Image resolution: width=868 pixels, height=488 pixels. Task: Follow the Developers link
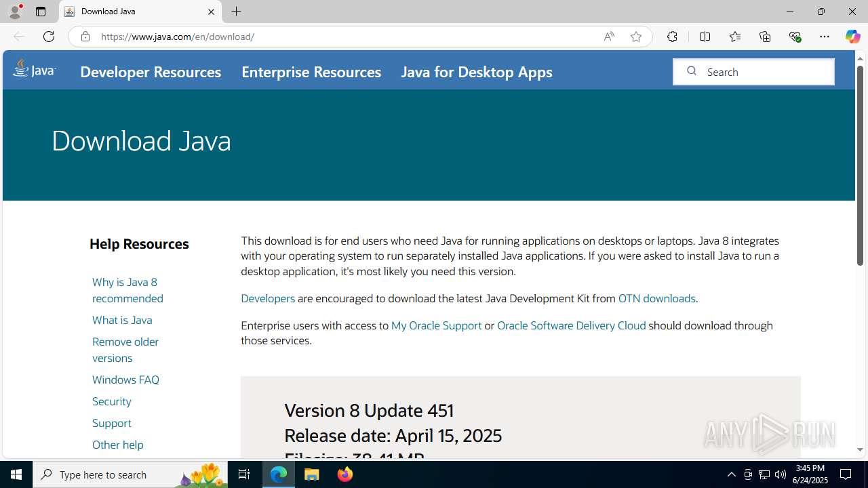(268, 298)
